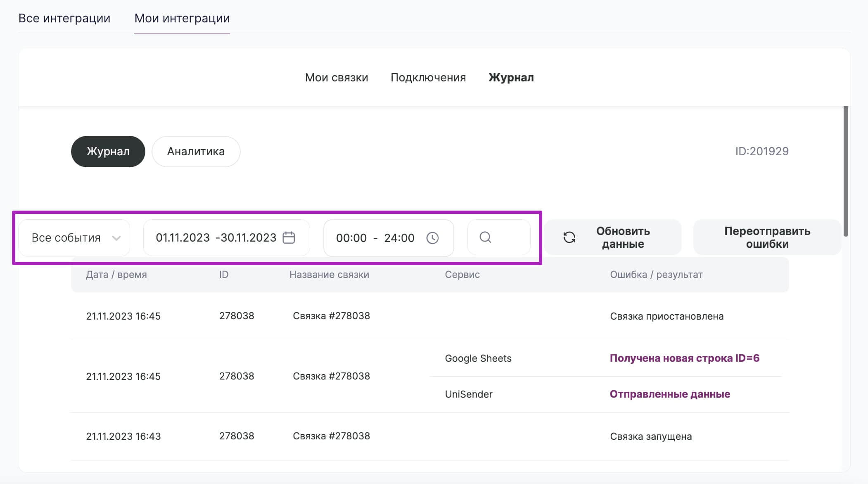Click the Ошибка / результат column header
The image size is (868, 484).
[656, 275]
